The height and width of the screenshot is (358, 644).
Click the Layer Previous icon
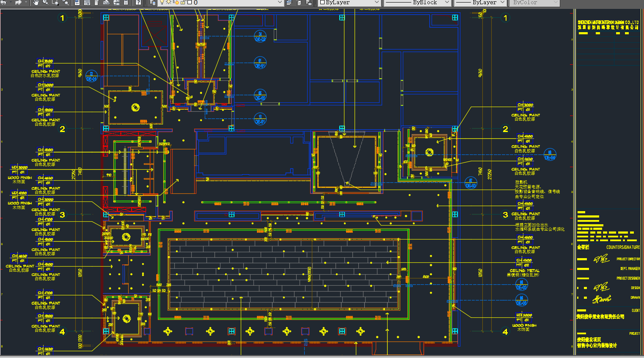tap(299, 2)
